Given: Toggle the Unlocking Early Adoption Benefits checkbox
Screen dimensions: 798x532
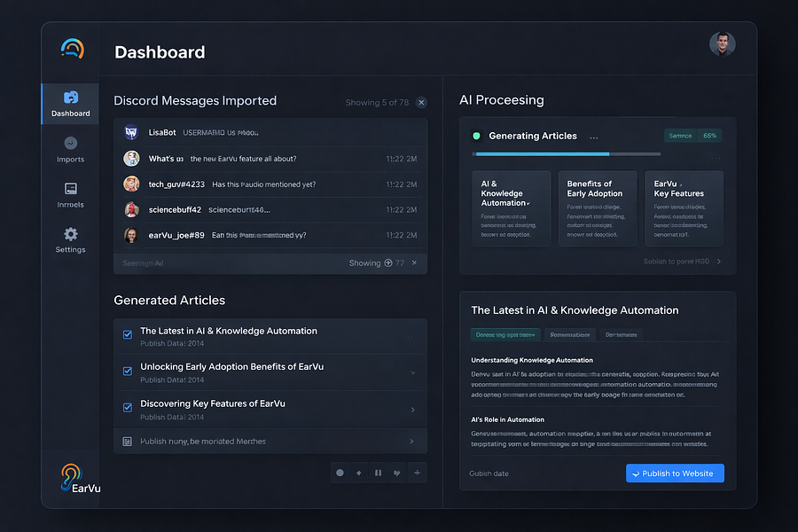Looking at the screenshot, I should point(128,372).
